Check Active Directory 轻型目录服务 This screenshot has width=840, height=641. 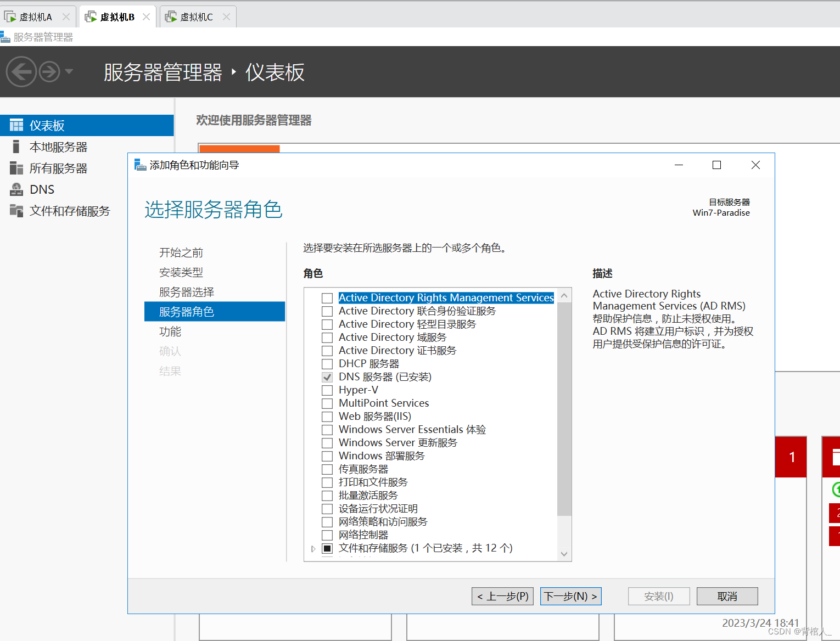click(x=327, y=324)
